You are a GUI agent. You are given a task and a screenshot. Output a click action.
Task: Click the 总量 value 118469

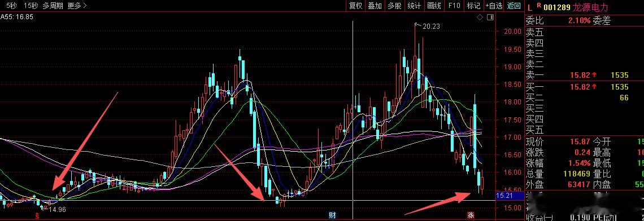(577, 174)
